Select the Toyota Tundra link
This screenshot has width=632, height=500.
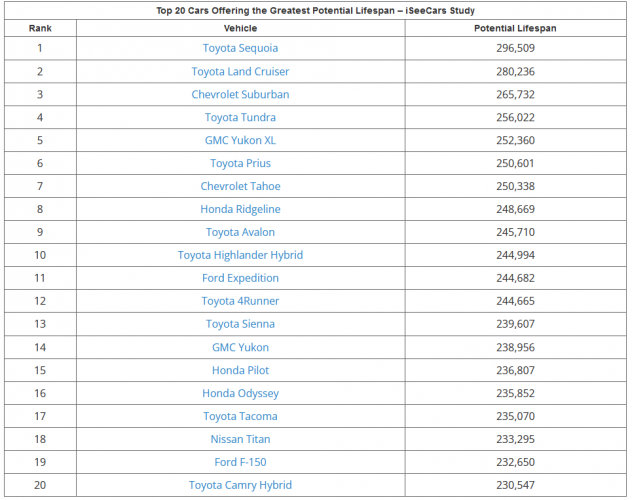click(x=240, y=117)
